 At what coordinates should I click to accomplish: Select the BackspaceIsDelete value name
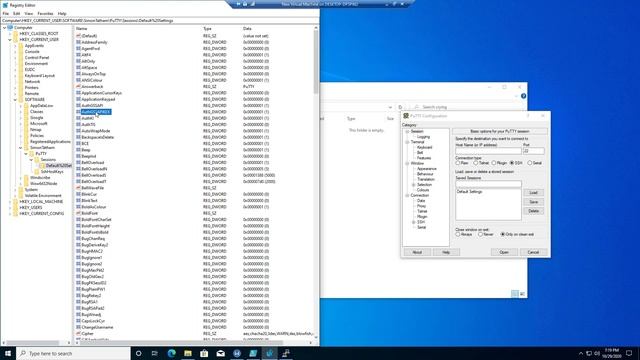click(x=98, y=137)
